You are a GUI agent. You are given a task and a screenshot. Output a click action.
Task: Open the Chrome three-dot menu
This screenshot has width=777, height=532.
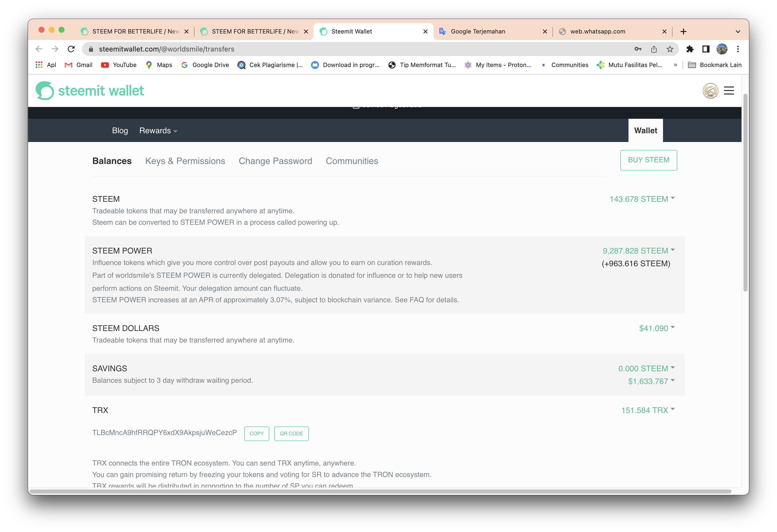738,49
